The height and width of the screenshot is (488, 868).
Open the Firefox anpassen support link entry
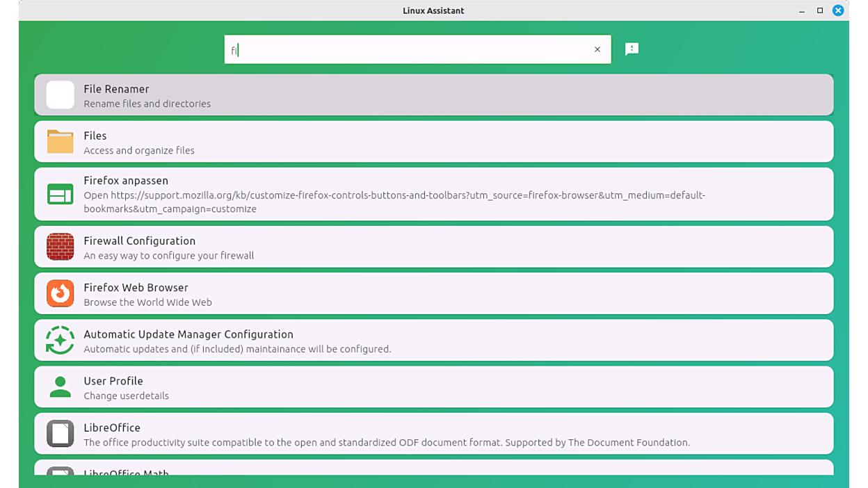(x=434, y=194)
